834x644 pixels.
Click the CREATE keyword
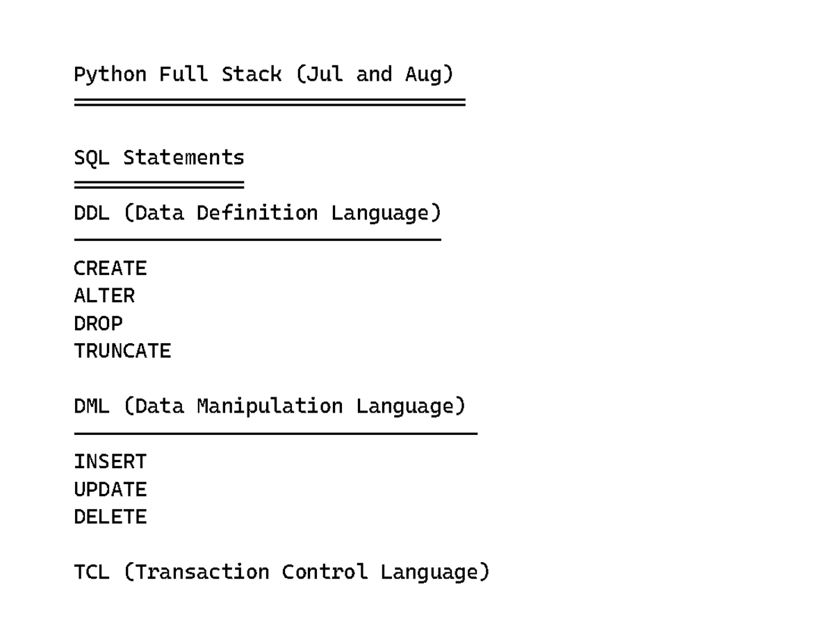111,268
